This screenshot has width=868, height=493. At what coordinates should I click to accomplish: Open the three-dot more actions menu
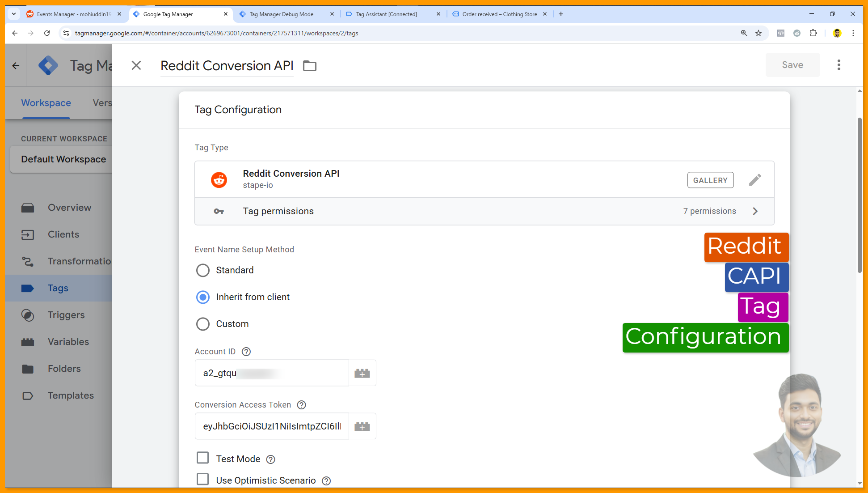tap(839, 65)
